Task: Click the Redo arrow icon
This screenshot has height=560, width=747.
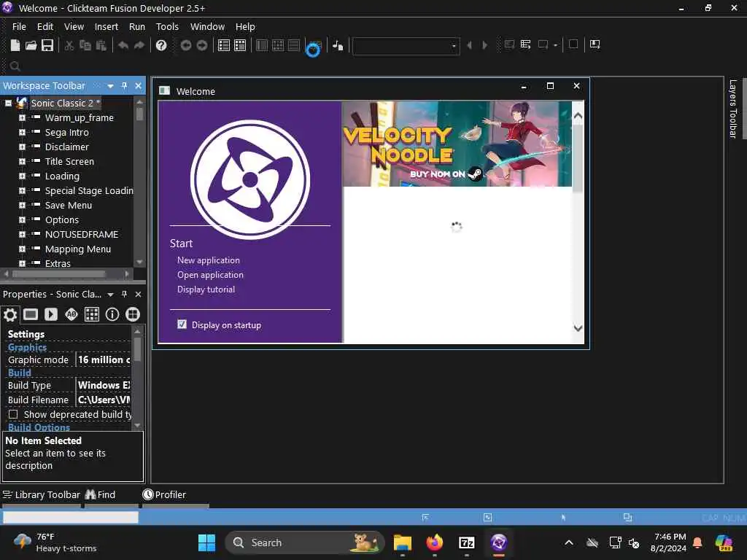Action: [x=139, y=45]
